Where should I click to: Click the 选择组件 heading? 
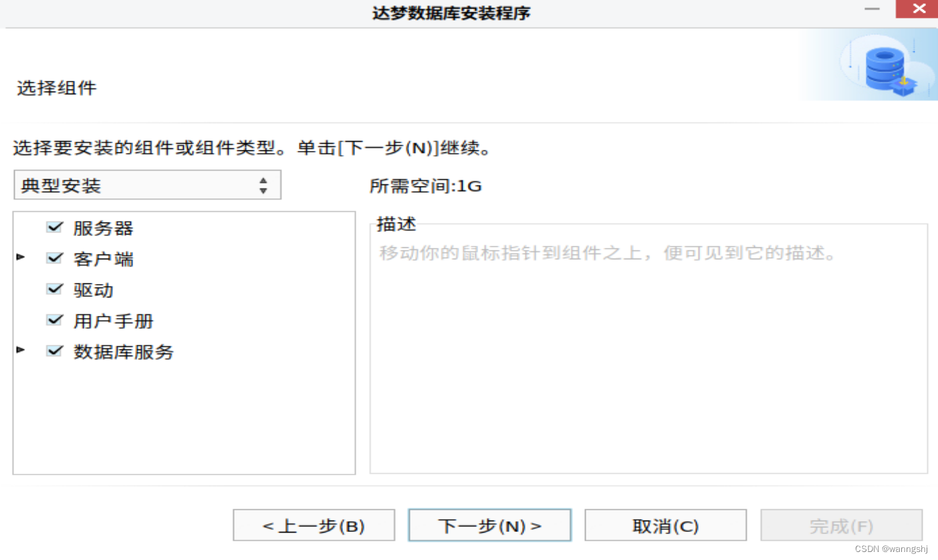click(57, 88)
